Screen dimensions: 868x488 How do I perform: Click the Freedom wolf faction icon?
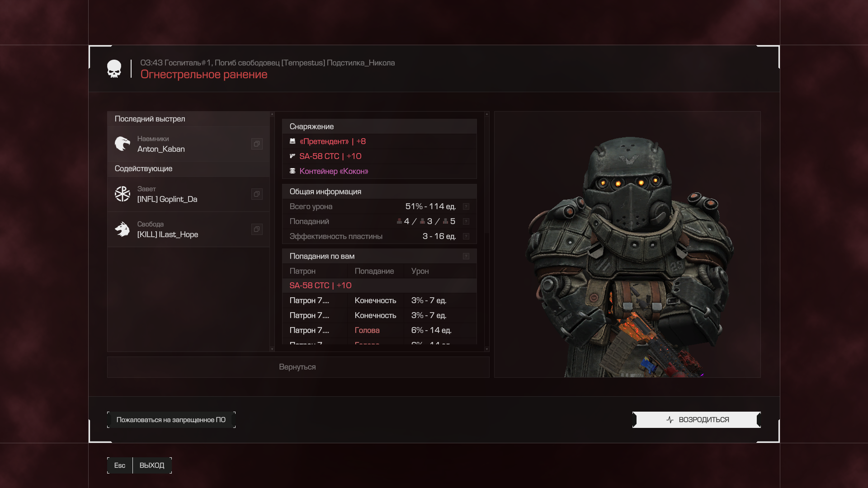(x=122, y=229)
